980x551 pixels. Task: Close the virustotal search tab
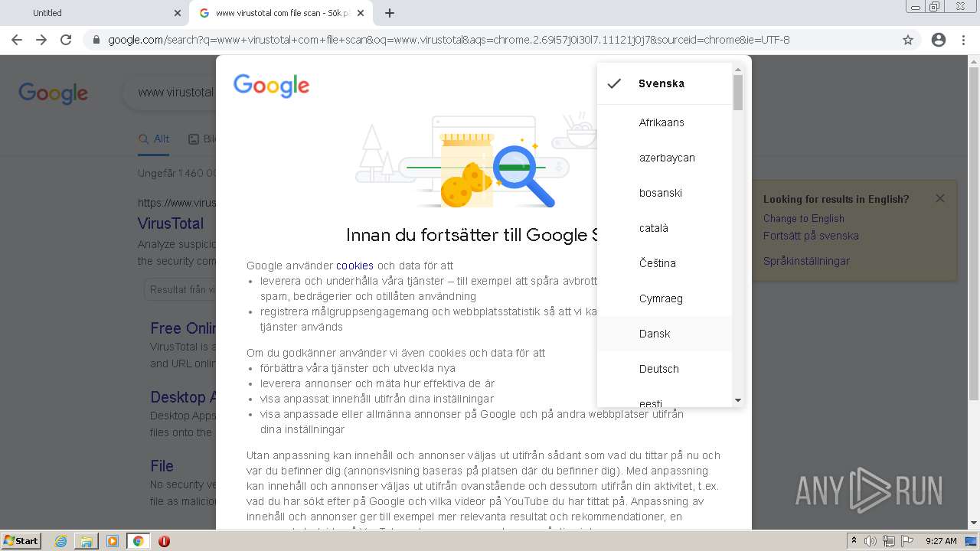point(361,13)
